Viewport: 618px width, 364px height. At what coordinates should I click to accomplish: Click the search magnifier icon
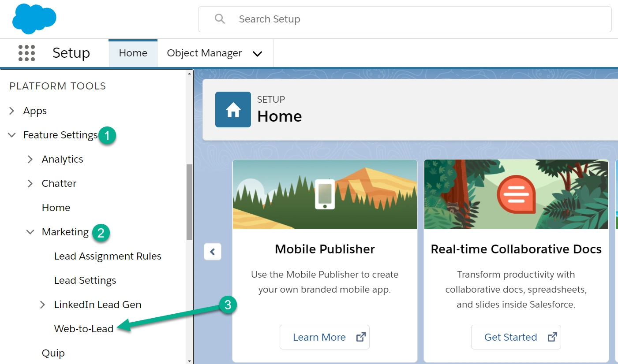[220, 19]
